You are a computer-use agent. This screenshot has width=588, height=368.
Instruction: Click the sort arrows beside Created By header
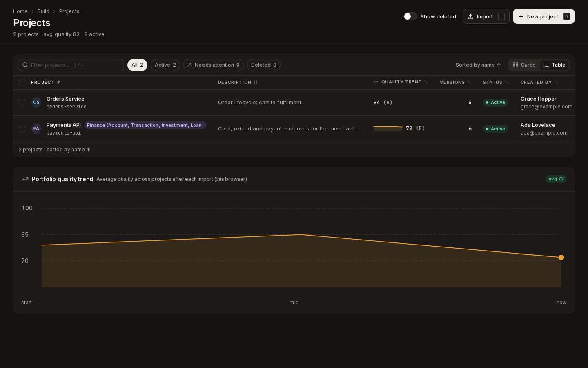point(556,82)
